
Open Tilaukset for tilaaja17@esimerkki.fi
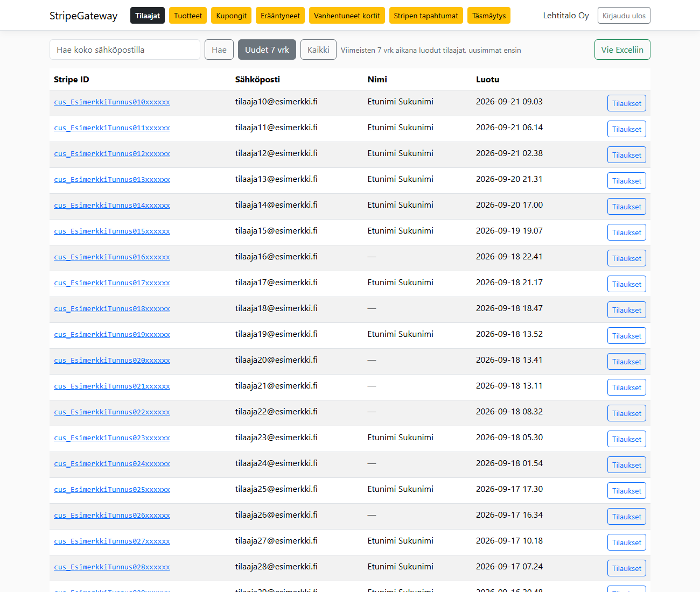click(x=627, y=284)
